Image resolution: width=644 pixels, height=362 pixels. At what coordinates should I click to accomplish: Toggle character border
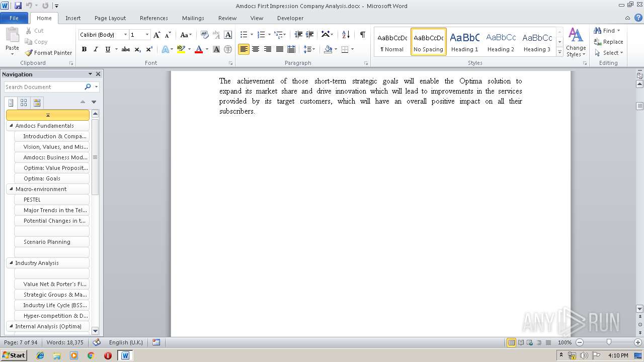(x=228, y=35)
